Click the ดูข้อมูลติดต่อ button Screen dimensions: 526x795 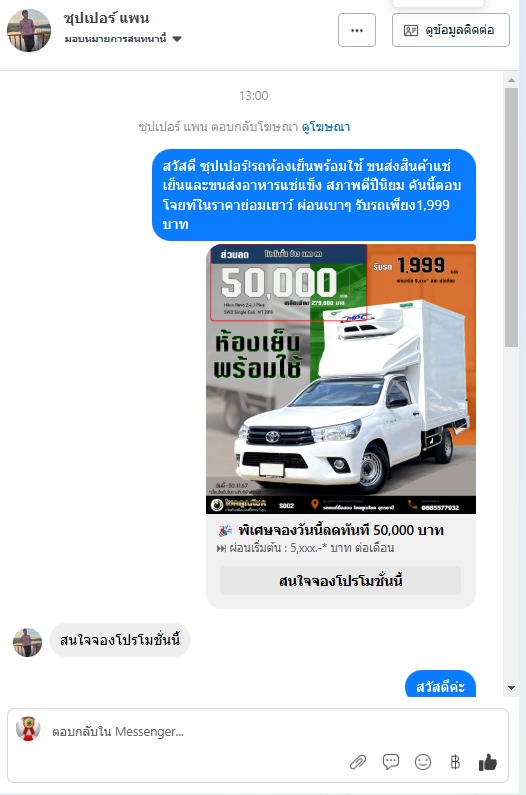451,30
